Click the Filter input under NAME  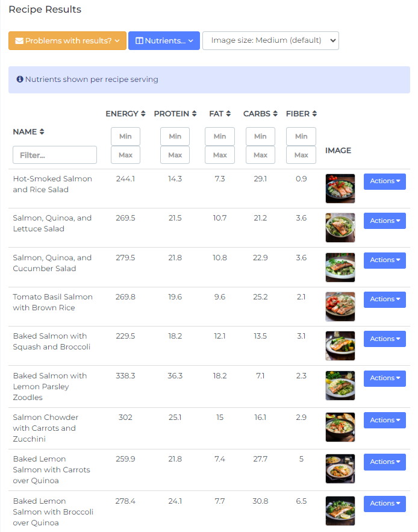(x=55, y=155)
